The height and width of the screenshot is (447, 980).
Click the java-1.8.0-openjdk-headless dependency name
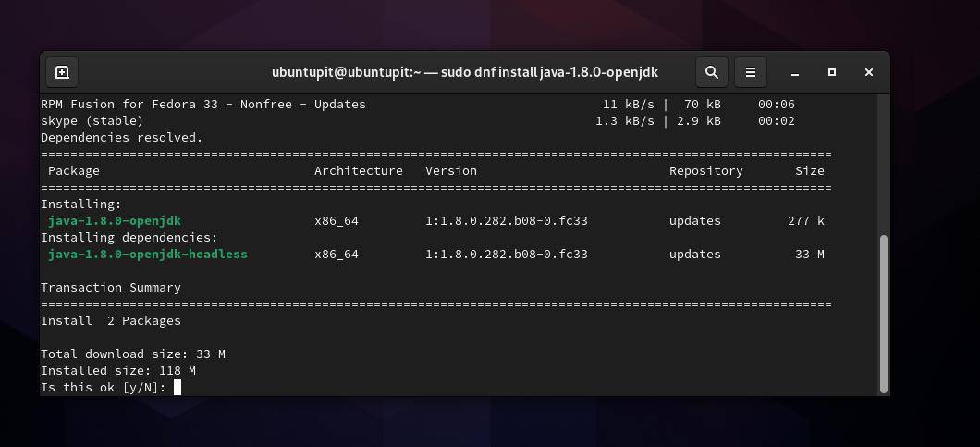[x=148, y=255]
